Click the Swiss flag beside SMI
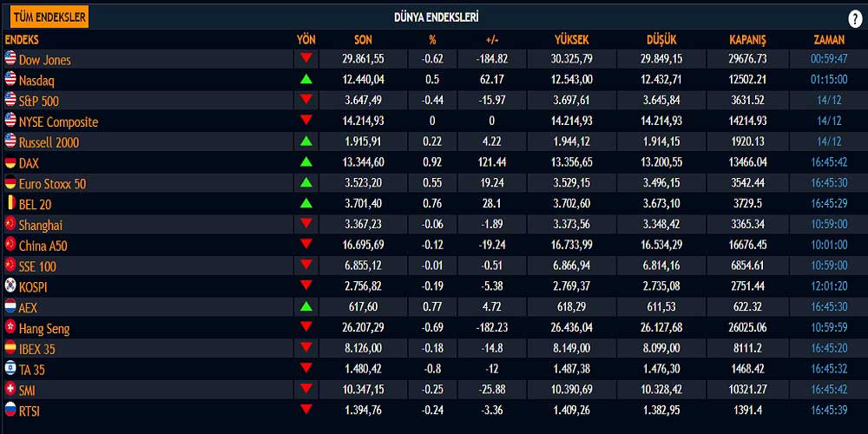The height and width of the screenshot is (434, 868). click(x=10, y=388)
